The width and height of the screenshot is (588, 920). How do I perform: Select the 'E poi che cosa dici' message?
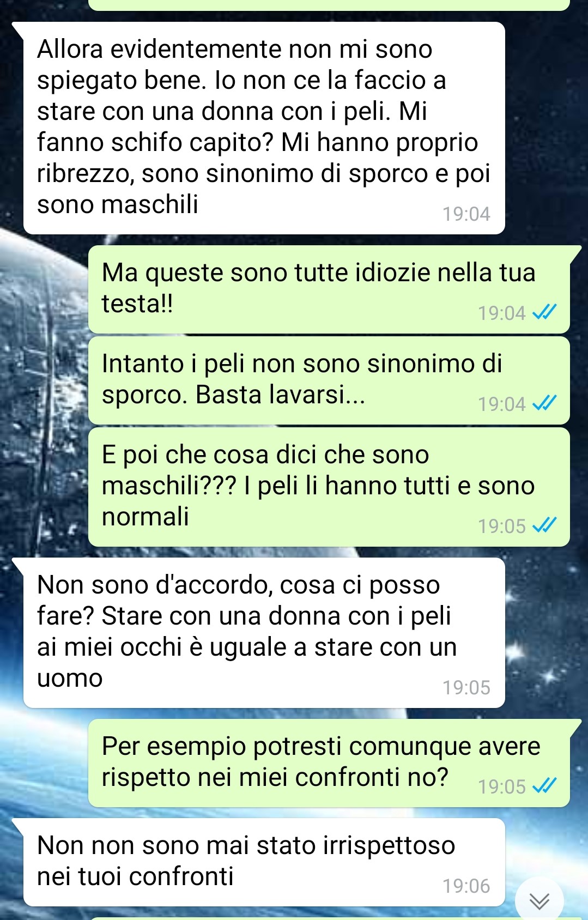329,487
